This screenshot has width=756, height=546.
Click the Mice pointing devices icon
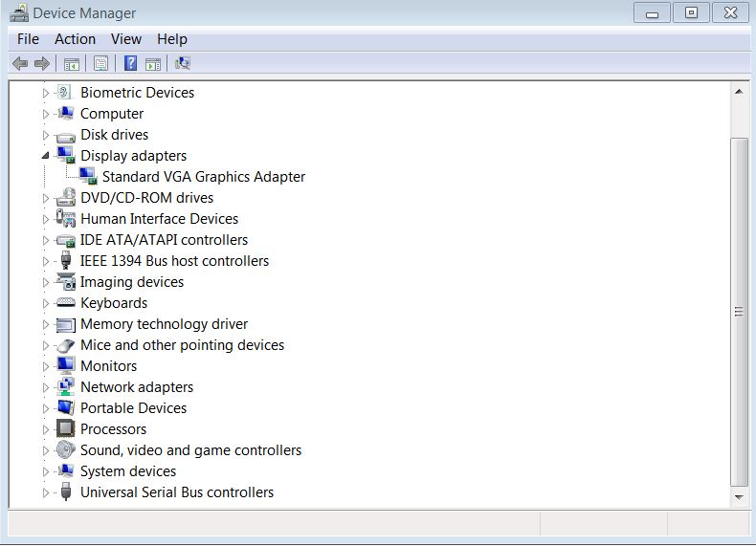pos(66,345)
